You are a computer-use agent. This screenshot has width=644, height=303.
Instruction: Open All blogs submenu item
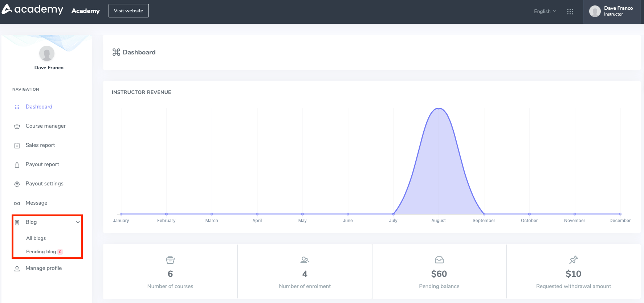pyautogui.click(x=36, y=238)
